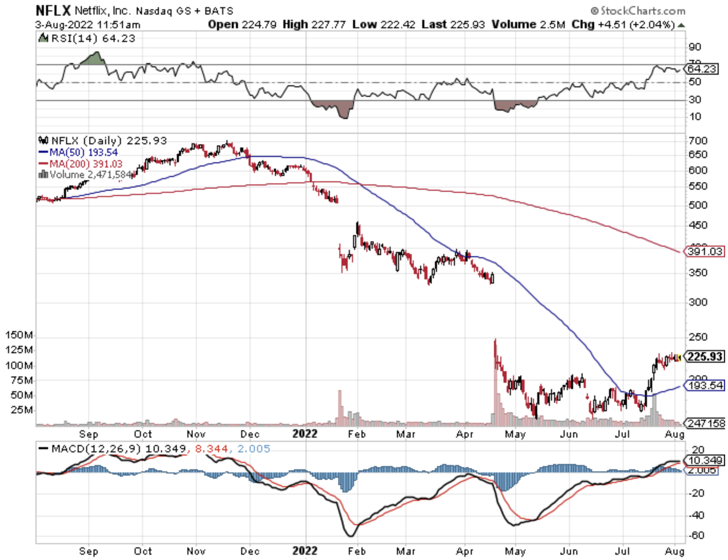Click the 10 level on RSI axis
Image resolution: width=728 pixels, height=560 pixels.
[695, 117]
